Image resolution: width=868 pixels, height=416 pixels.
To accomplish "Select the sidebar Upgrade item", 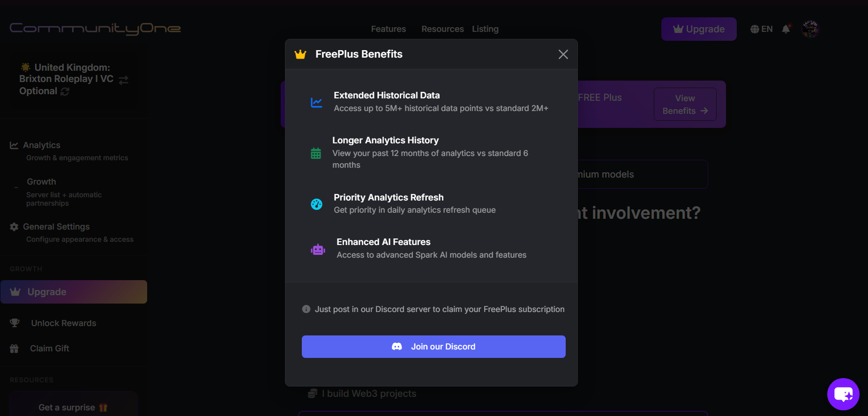I will [x=74, y=292].
